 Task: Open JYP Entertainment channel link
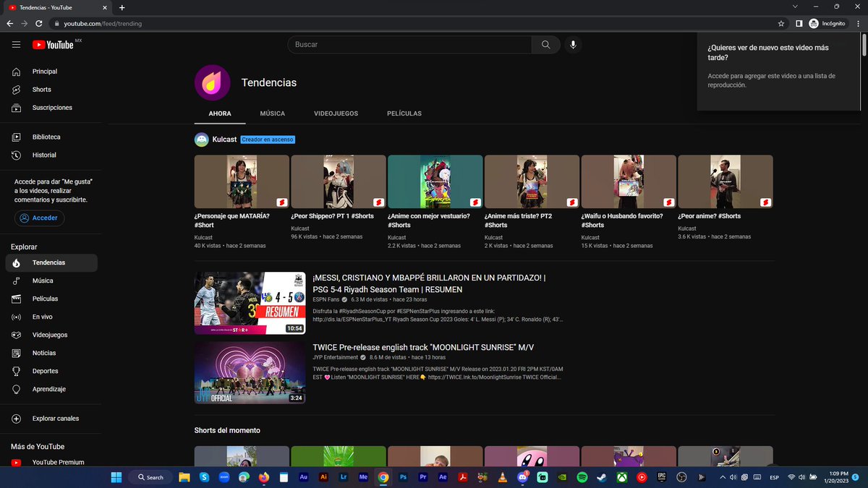pos(335,357)
